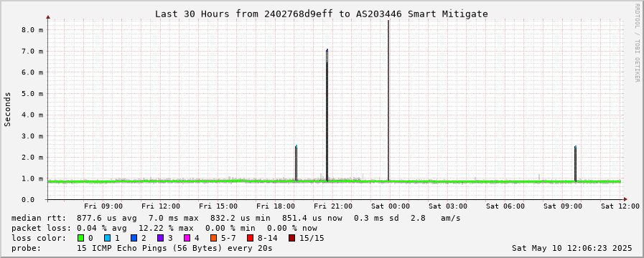Screen dimensions: 644x258
Task: Select the red 8-14 loss swatch
Action: click(250, 238)
